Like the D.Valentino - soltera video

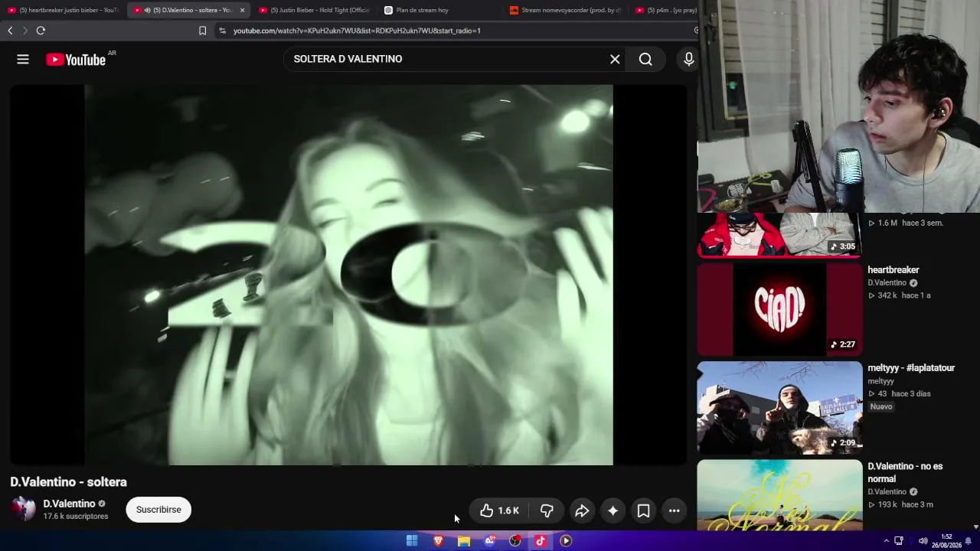click(x=499, y=510)
